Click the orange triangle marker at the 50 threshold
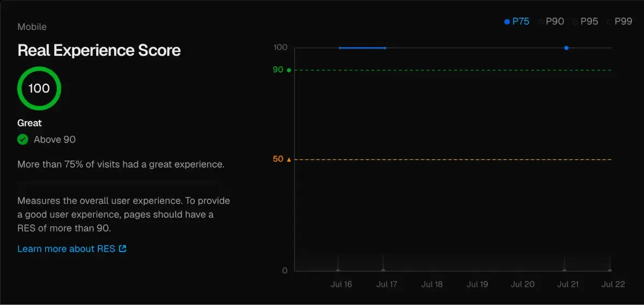The width and height of the screenshot is (644, 305). (x=289, y=159)
